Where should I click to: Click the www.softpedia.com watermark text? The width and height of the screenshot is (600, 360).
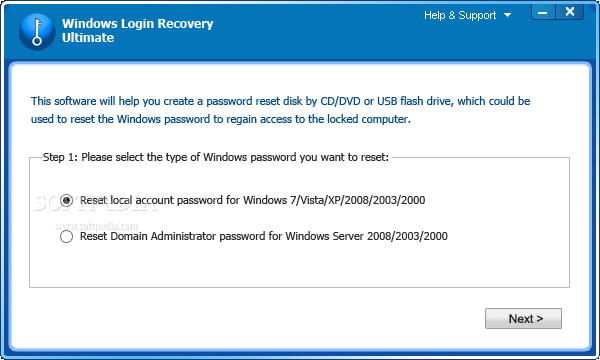coord(96,226)
